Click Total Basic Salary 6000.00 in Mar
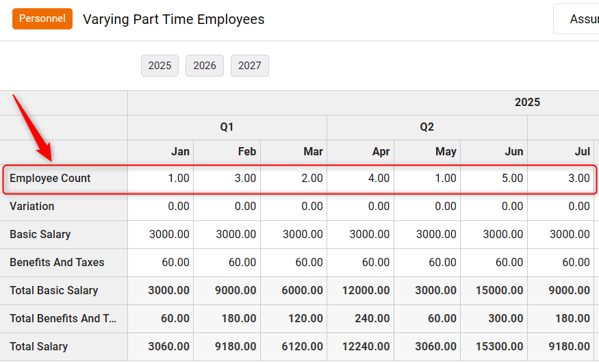The width and height of the screenshot is (599, 364). coord(294,291)
